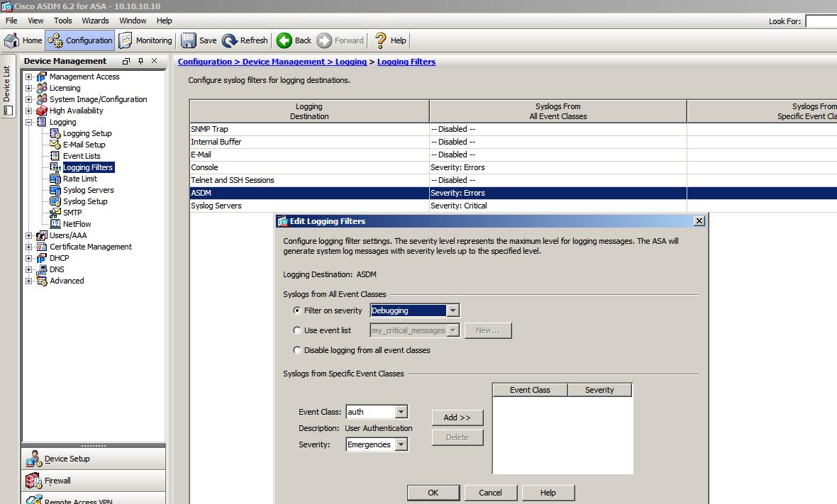Click the Add >> button
The width and height of the screenshot is (837, 504).
[457, 418]
